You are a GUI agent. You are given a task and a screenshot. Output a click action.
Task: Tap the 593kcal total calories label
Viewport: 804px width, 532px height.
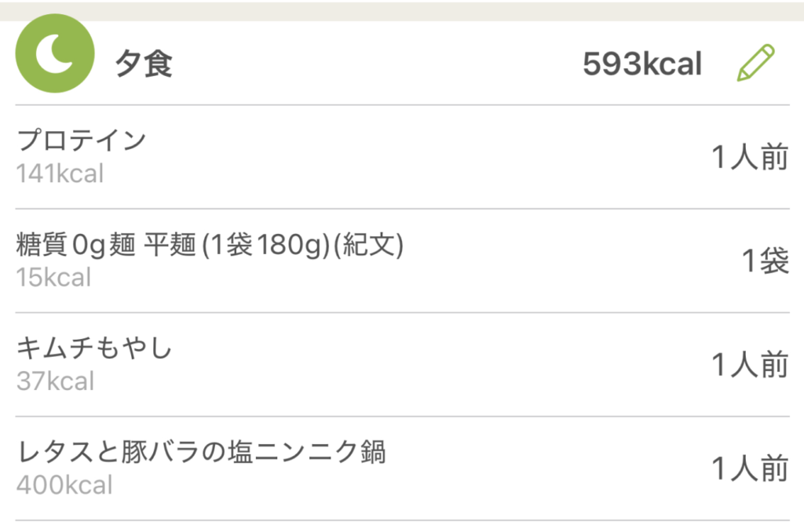(642, 64)
